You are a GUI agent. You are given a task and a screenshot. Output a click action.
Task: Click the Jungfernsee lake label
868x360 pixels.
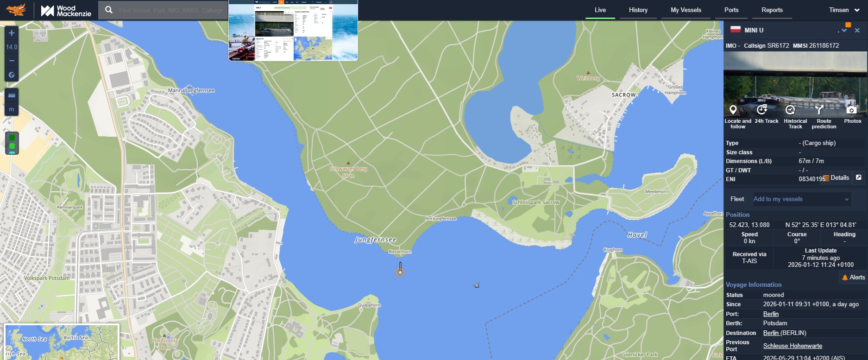click(376, 240)
